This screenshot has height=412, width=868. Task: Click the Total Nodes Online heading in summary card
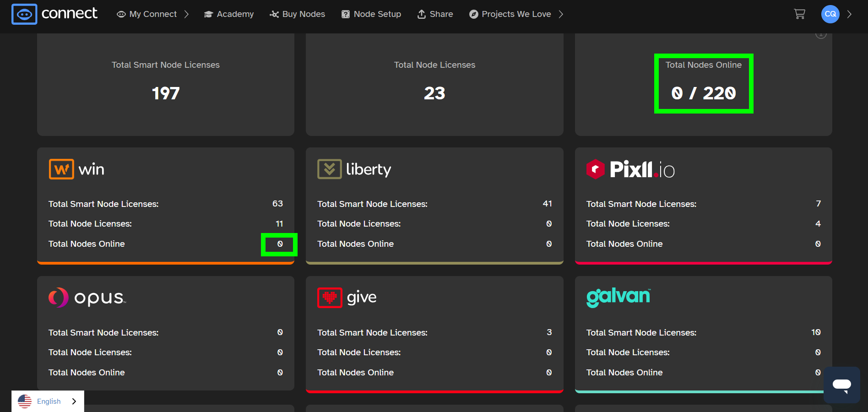703,65
